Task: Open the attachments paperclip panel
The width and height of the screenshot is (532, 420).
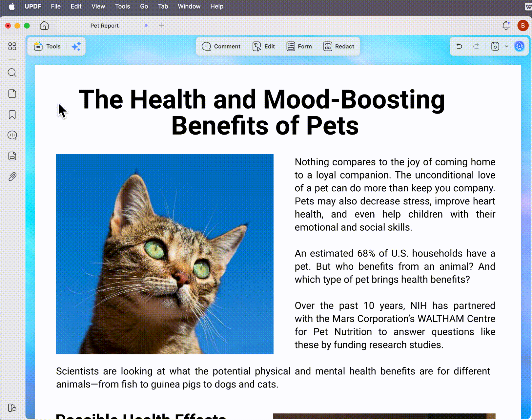Action: click(x=12, y=177)
